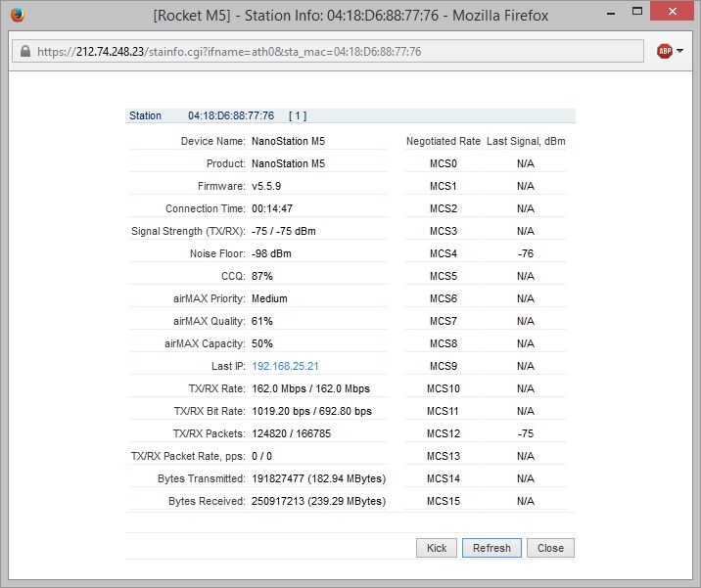Click CCQ value 87%
This screenshot has height=588, width=701.
tap(262, 276)
